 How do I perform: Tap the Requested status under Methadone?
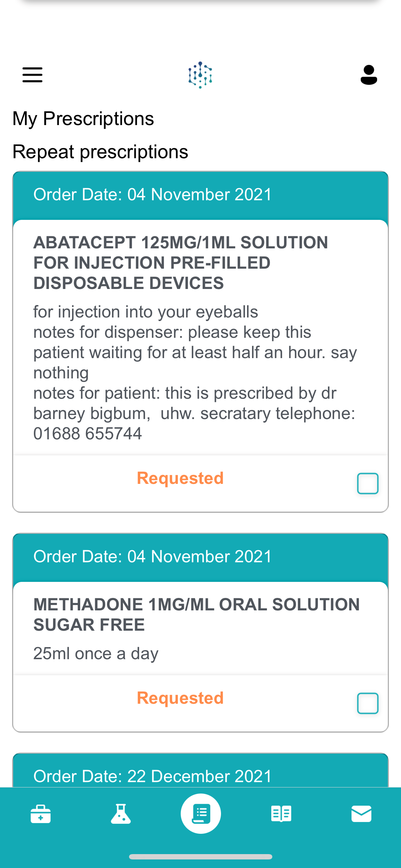coord(180,698)
